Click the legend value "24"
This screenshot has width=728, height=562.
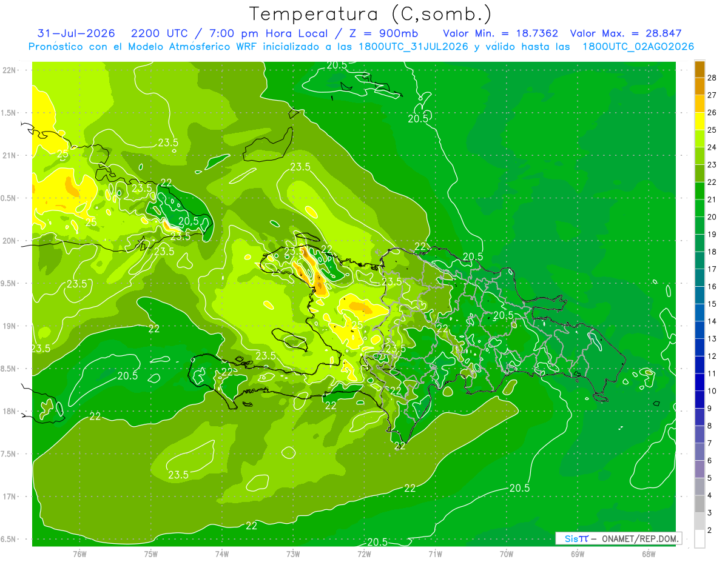[x=712, y=147]
